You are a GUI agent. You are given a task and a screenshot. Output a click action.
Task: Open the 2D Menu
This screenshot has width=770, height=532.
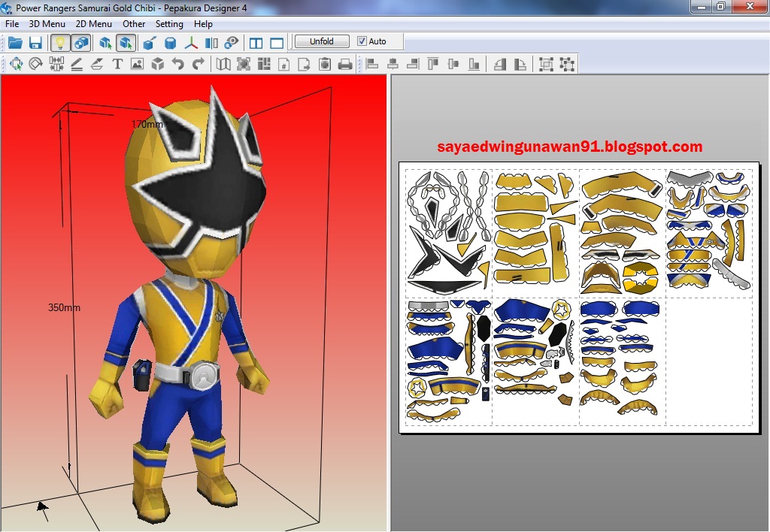(93, 23)
